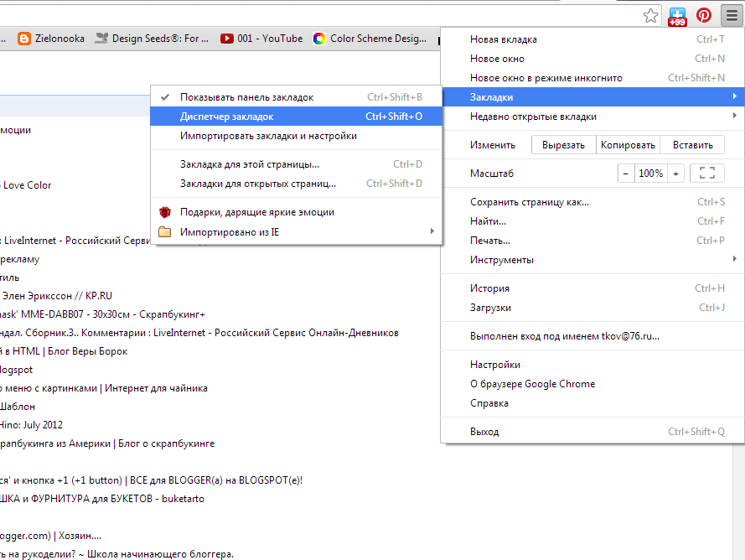Open the +99 extension icon

[677, 17]
